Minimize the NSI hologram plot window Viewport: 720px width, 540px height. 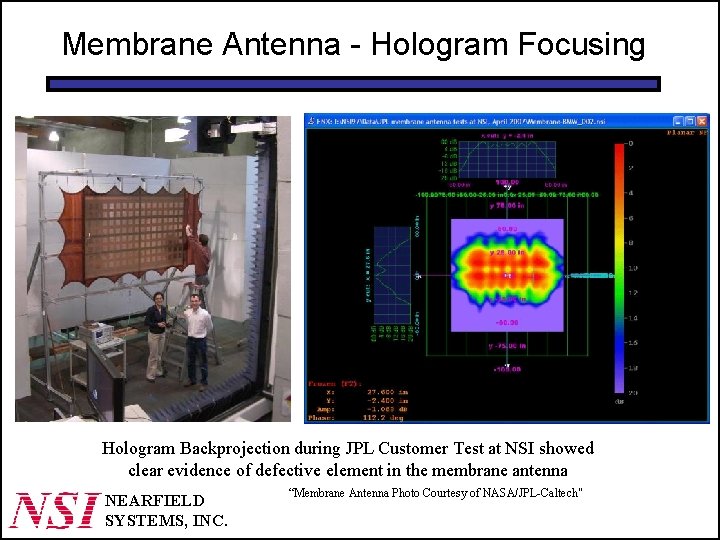[678, 121]
